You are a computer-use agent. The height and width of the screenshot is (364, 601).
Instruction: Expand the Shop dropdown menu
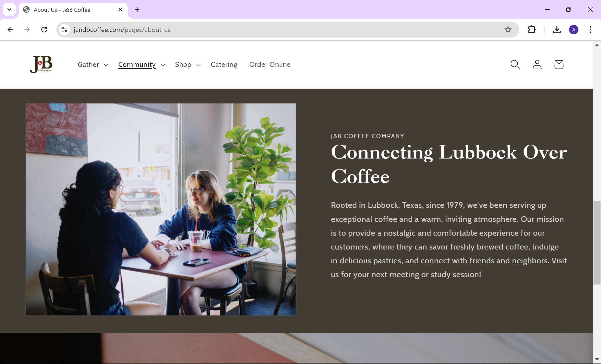tap(188, 65)
